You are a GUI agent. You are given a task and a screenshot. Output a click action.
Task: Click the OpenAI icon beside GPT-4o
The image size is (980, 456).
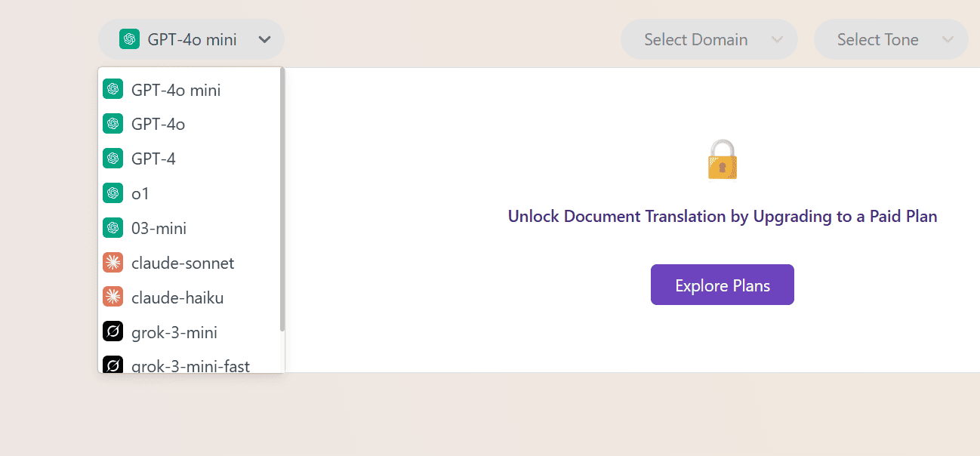point(112,124)
